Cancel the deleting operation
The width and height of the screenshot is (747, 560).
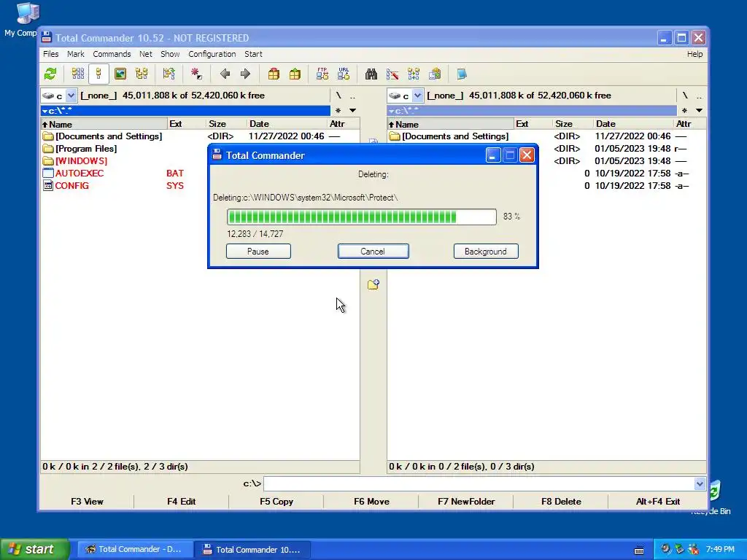tap(373, 252)
